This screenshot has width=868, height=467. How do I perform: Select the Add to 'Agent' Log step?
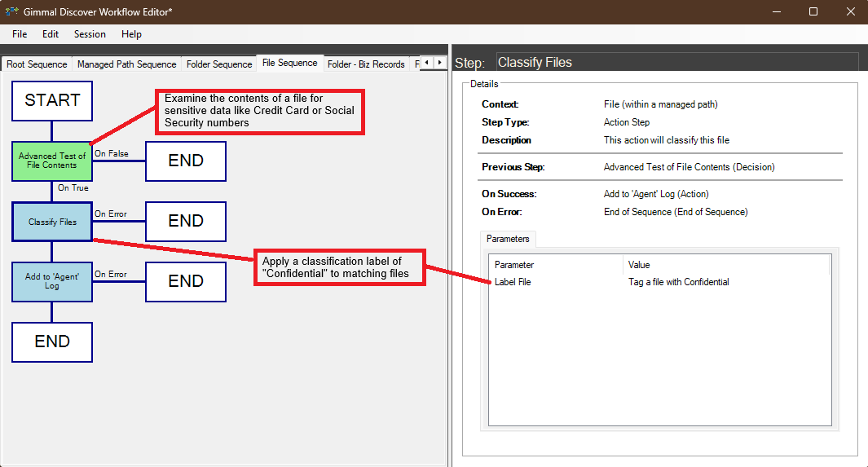click(52, 281)
